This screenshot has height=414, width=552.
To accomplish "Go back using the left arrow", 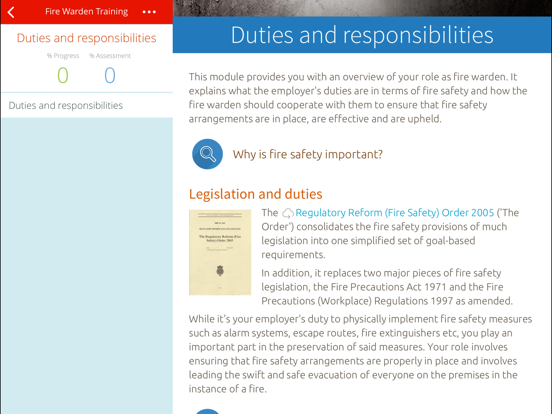I will pos(11,12).
